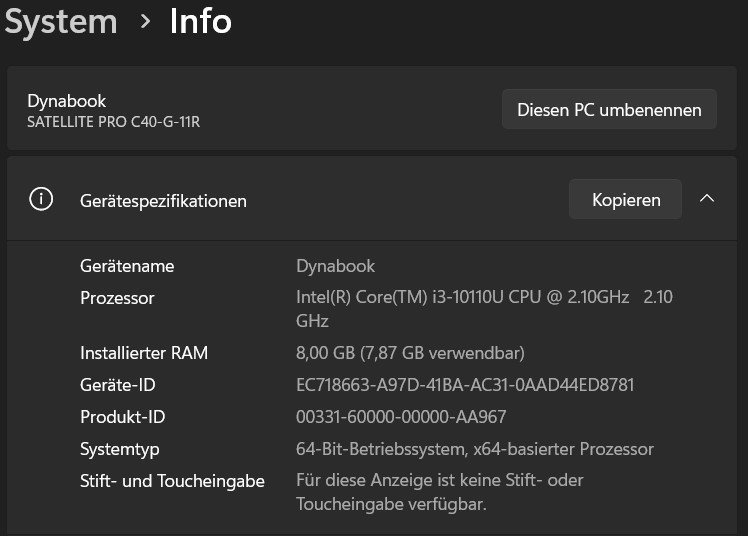Image resolution: width=748 pixels, height=536 pixels.
Task: Click the info icon beside Gerätespezifikationen
Action: click(x=41, y=200)
